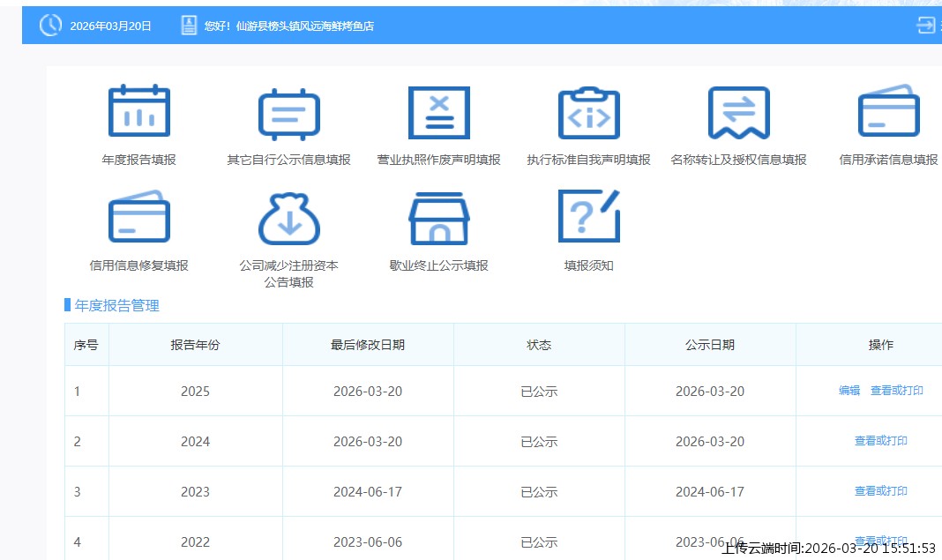
Task: Select the 执行标准自我声明填报 clipboard icon
Action: tap(588, 113)
